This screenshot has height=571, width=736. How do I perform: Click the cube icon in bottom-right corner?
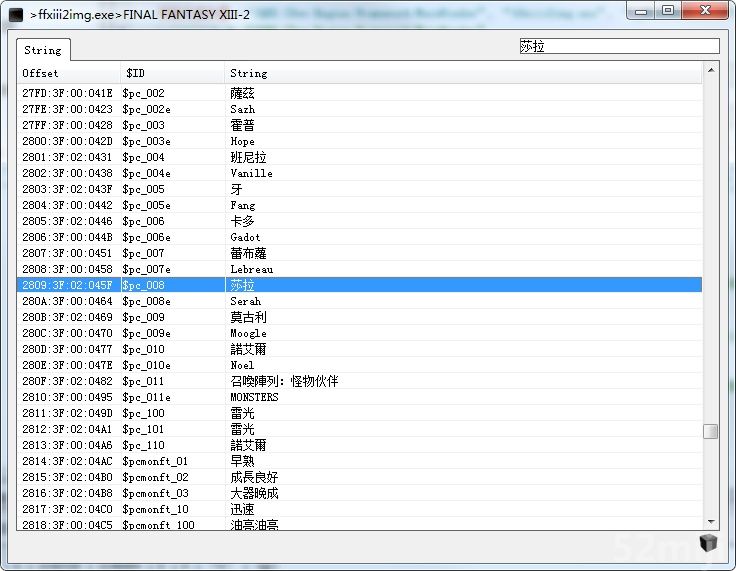click(x=709, y=543)
